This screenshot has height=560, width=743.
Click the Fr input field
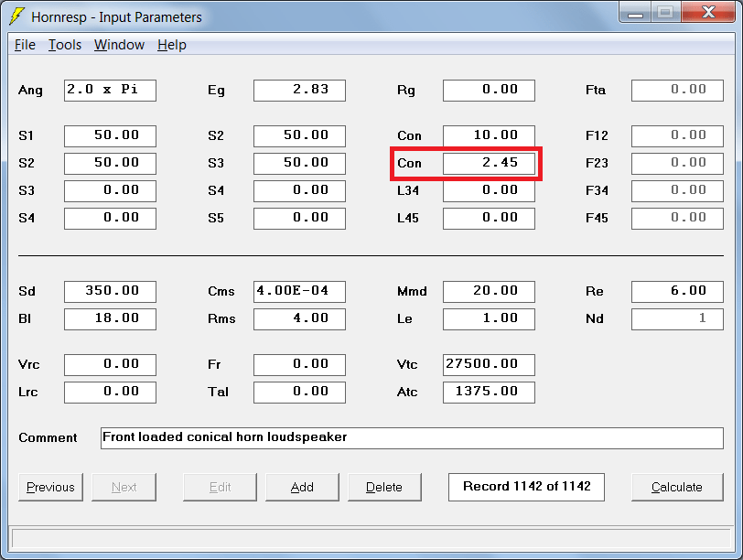(x=299, y=365)
